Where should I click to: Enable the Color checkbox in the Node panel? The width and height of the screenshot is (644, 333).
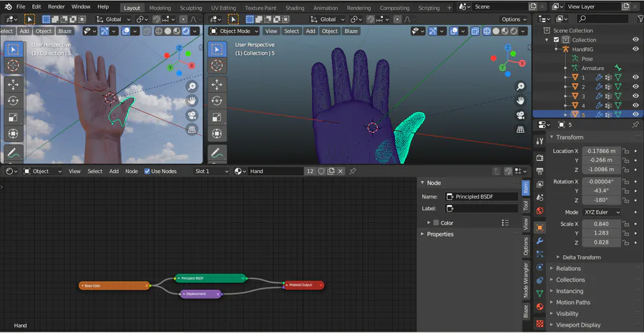tap(436, 223)
